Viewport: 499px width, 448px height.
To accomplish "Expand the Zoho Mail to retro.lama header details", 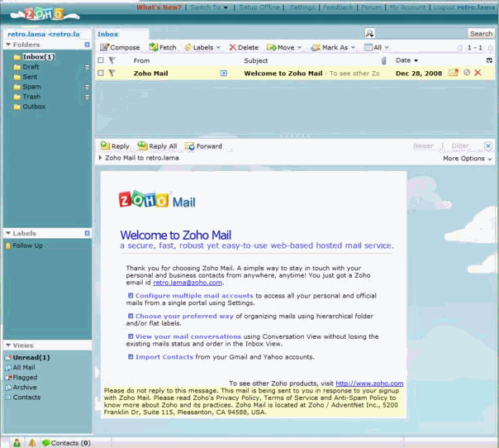I will point(100,158).
